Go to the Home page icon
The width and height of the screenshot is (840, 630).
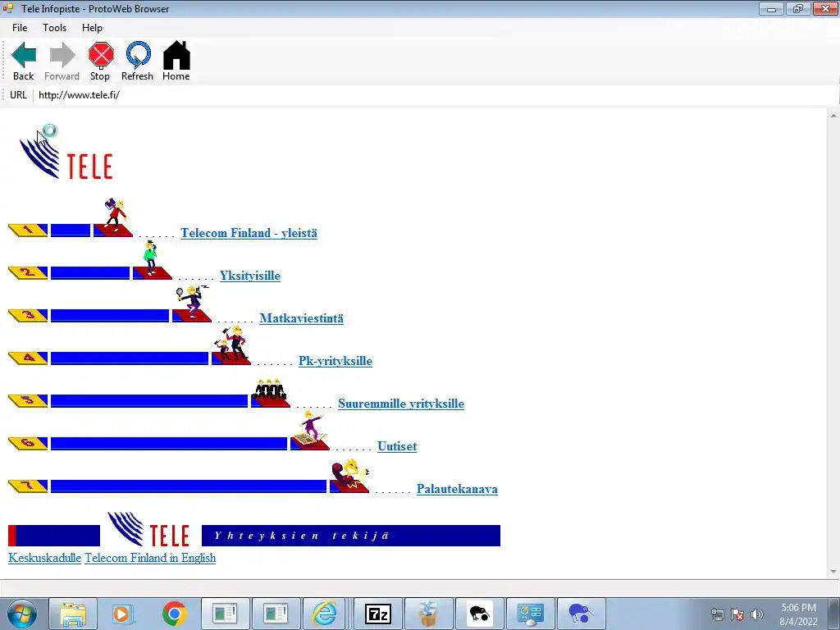(x=176, y=61)
